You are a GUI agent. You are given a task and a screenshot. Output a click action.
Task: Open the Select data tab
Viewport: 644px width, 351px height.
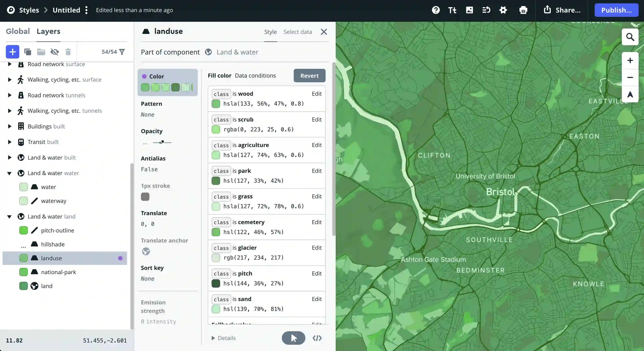(x=298, y=32)
